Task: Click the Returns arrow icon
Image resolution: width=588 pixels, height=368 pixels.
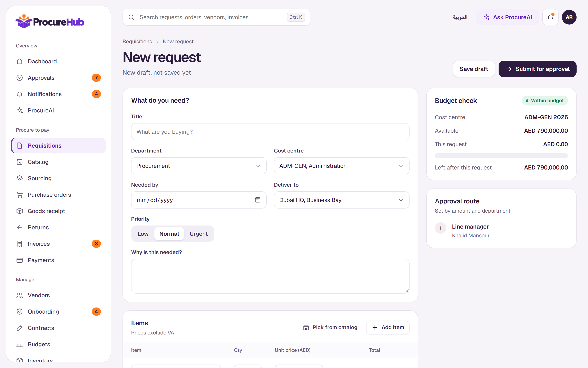Action: 20,227
